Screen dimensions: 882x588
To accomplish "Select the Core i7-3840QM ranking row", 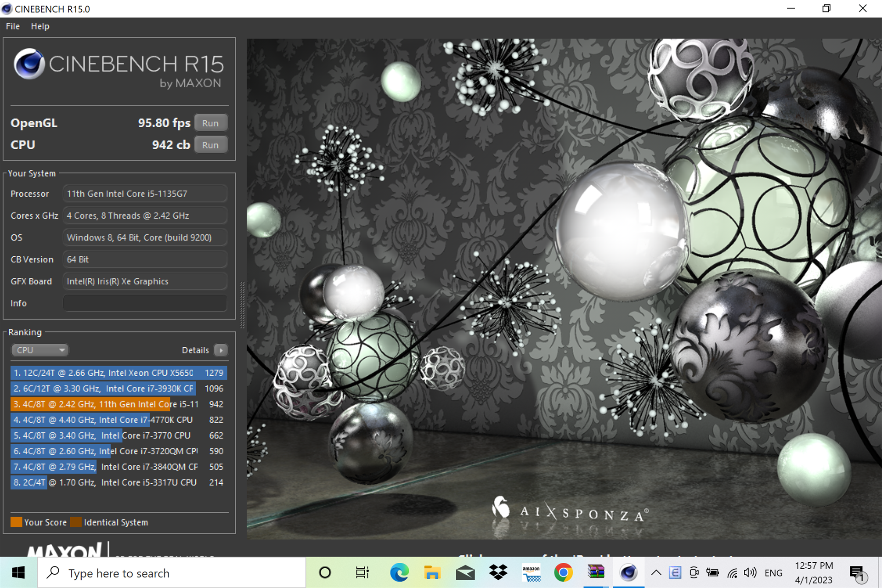I will point(119,467).
